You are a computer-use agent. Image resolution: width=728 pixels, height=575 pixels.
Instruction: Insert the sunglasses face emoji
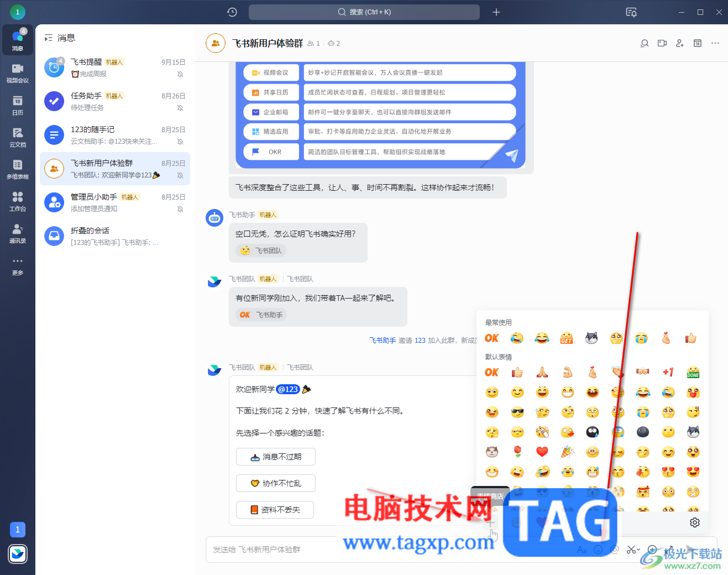(517, 412)
